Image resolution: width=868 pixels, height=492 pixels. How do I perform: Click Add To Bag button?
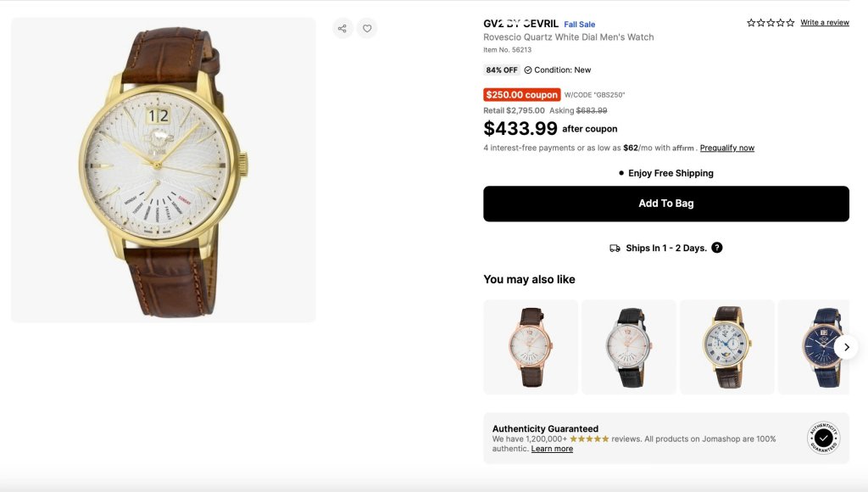[x=666, y=204]
